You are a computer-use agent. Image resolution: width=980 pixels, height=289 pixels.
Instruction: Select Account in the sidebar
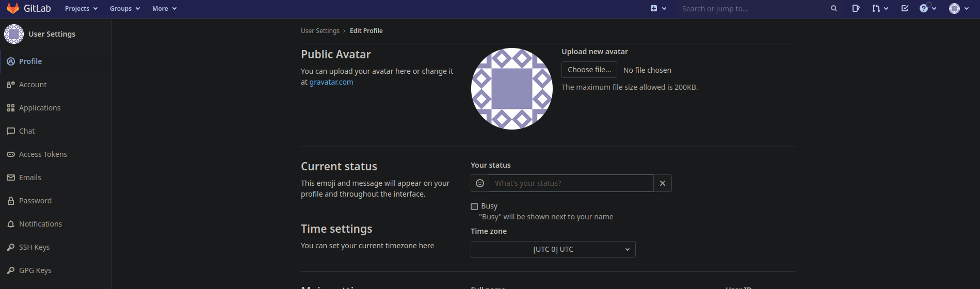coord(33,85)
